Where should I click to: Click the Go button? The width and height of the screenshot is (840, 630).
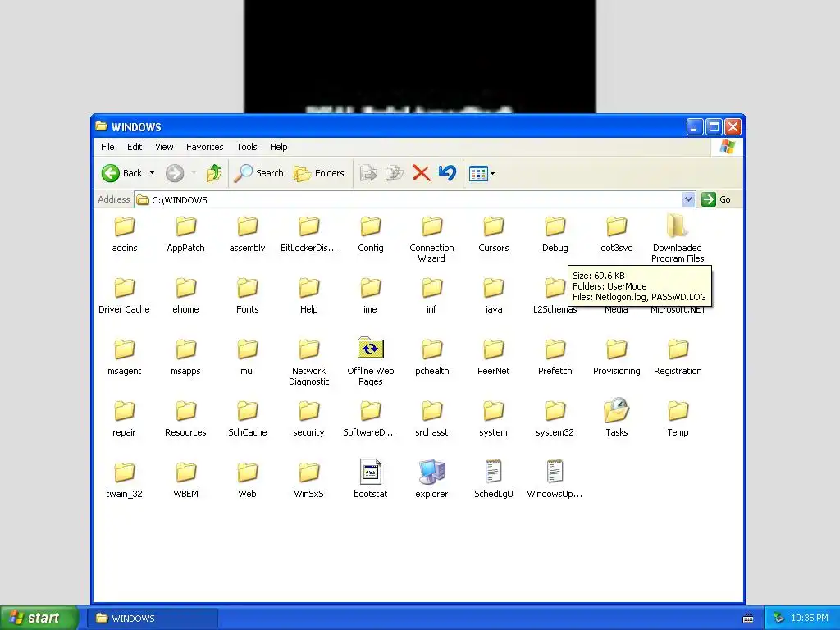point(717,199)
